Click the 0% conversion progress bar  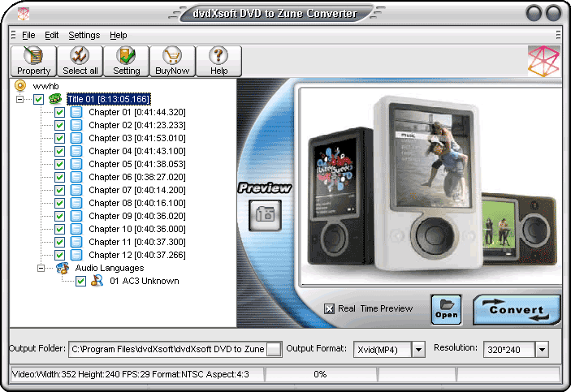(x=320, y=374)
